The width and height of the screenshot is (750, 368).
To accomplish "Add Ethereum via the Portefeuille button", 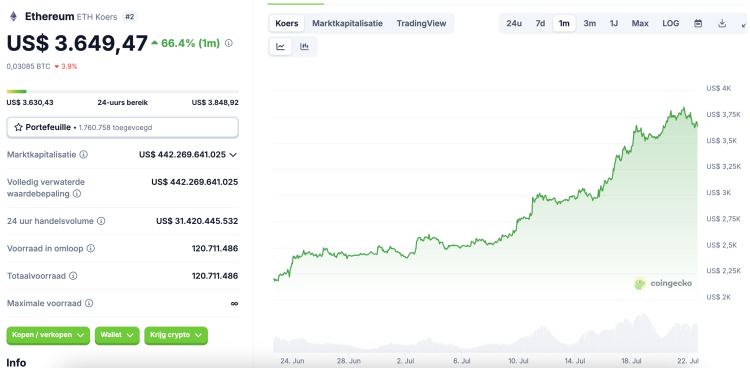I will point(122,127).
